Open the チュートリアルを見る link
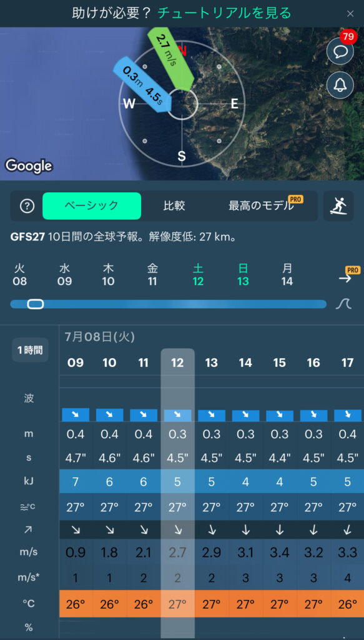The width and height of the screenshot is (364, 640). [x=224, y=13]
